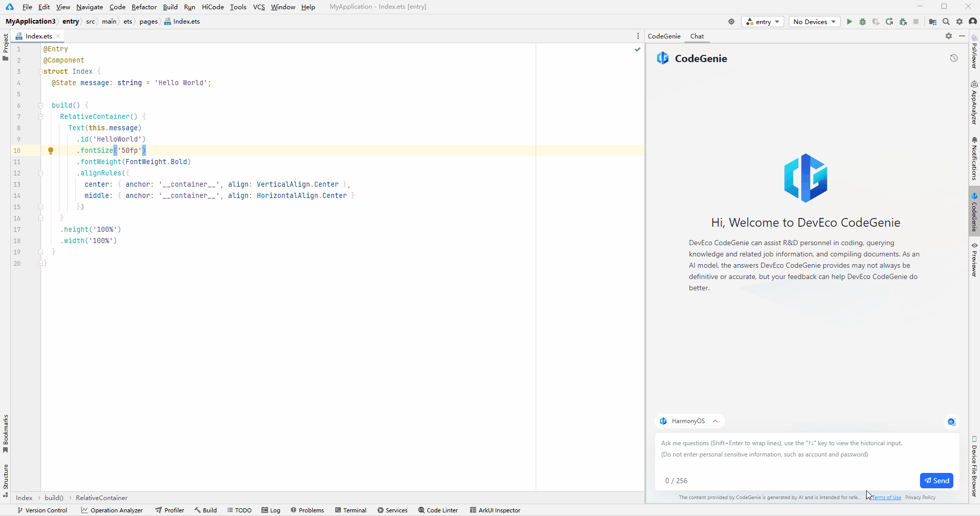The width and height of the screenshot is (980, 516).
Task: Click the green Run entry button
Action: click(849, 22)
